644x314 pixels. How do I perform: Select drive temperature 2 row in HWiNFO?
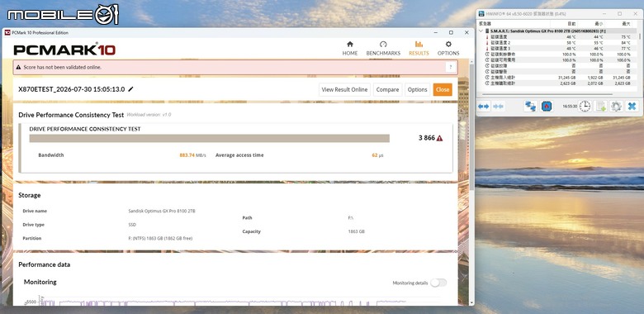[x=557, y=42]
